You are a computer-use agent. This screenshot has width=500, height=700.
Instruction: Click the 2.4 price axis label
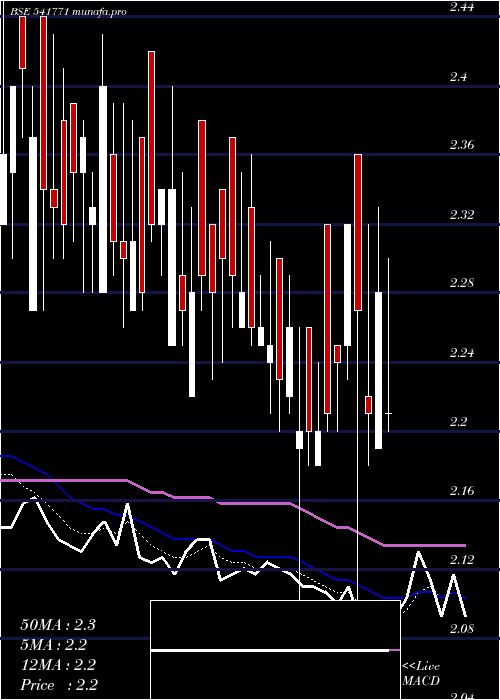point(458,77)
